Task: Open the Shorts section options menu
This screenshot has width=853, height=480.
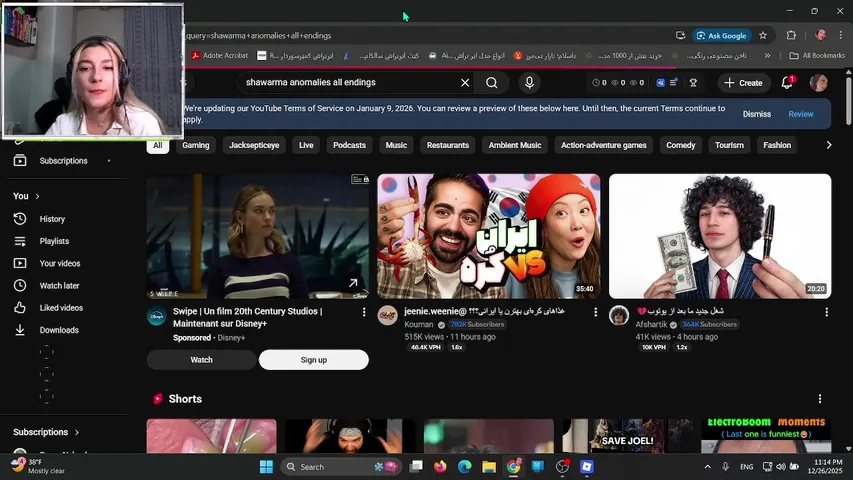Action: click(820, 399)
